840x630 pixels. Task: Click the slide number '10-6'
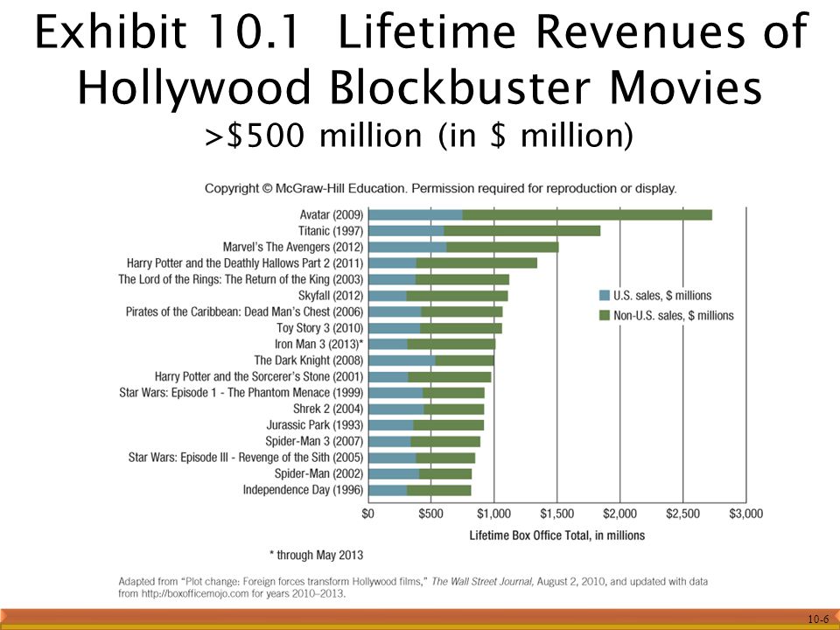pyautogui.click(x=819, y=619)
